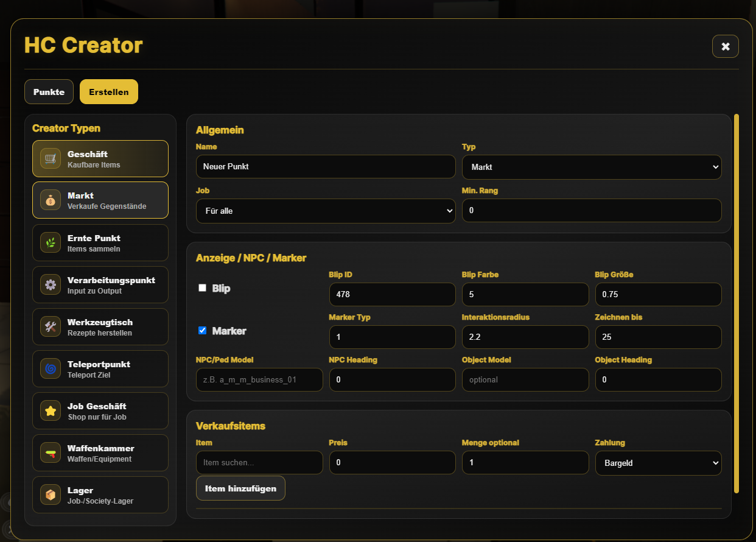Click the Zeichnen bis field showing 25

[x=659, y=337]
